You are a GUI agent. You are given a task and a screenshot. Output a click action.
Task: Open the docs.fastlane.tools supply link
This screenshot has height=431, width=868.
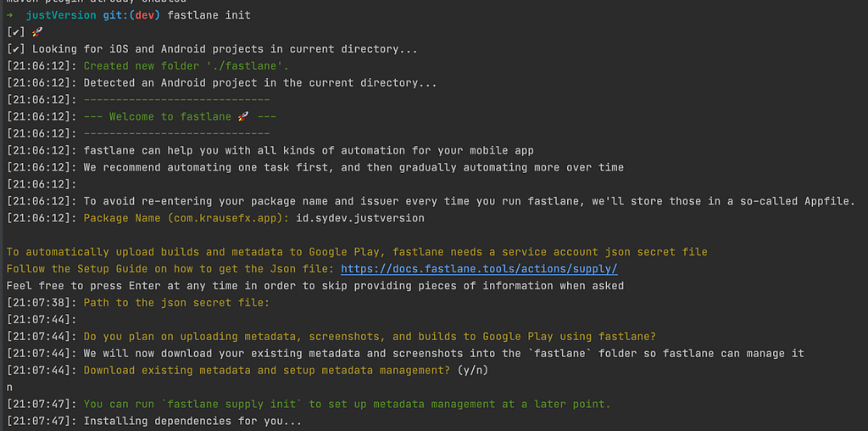coord(479,269)
